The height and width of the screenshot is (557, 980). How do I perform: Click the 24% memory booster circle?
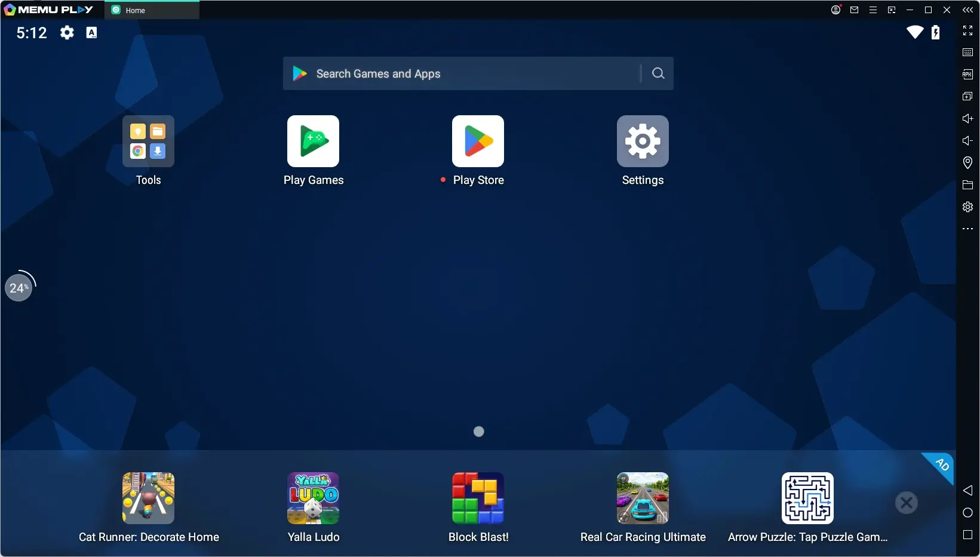[x=19, y=288]
